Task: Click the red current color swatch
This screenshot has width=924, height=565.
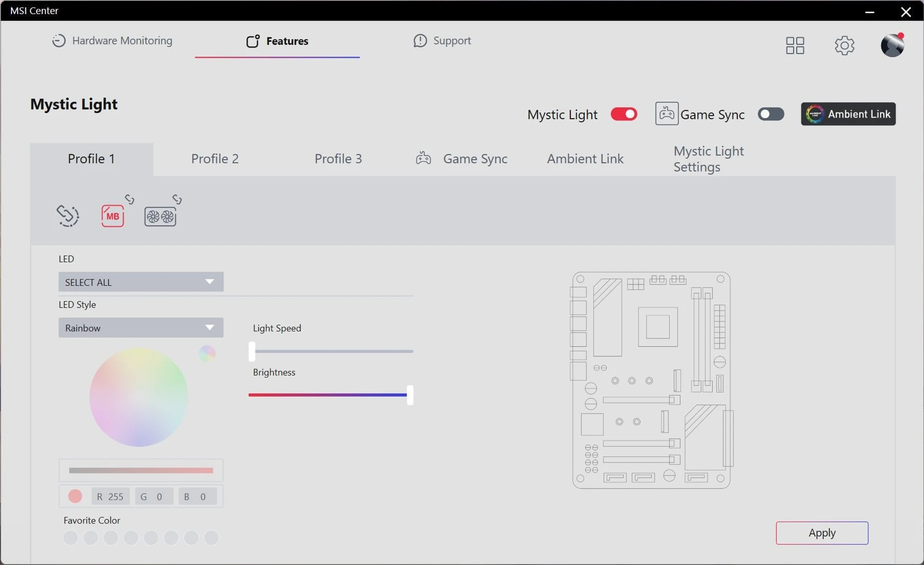Action: pyautogui.click(x=75, y=496)
